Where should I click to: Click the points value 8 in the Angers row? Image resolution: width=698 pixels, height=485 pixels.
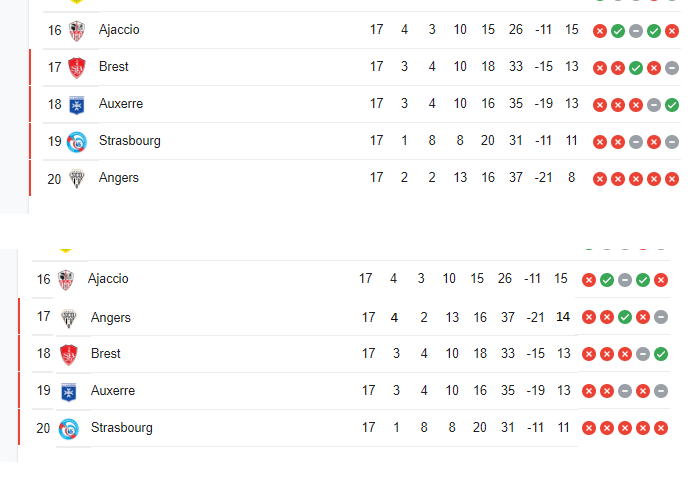click(x=571, y=178)
